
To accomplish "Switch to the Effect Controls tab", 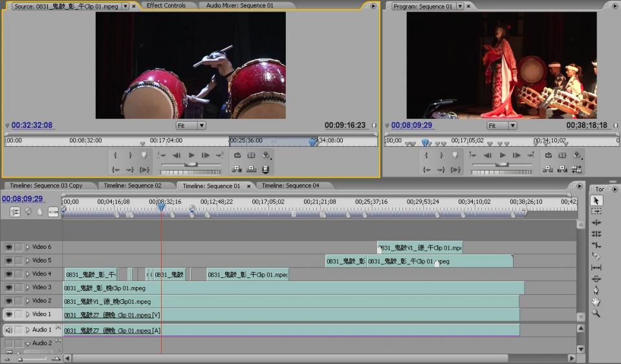I will (166, 5).
